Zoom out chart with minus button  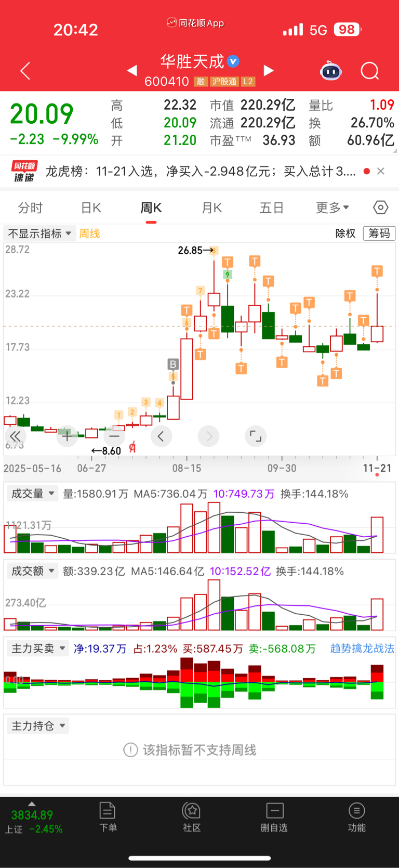[114, 436]
